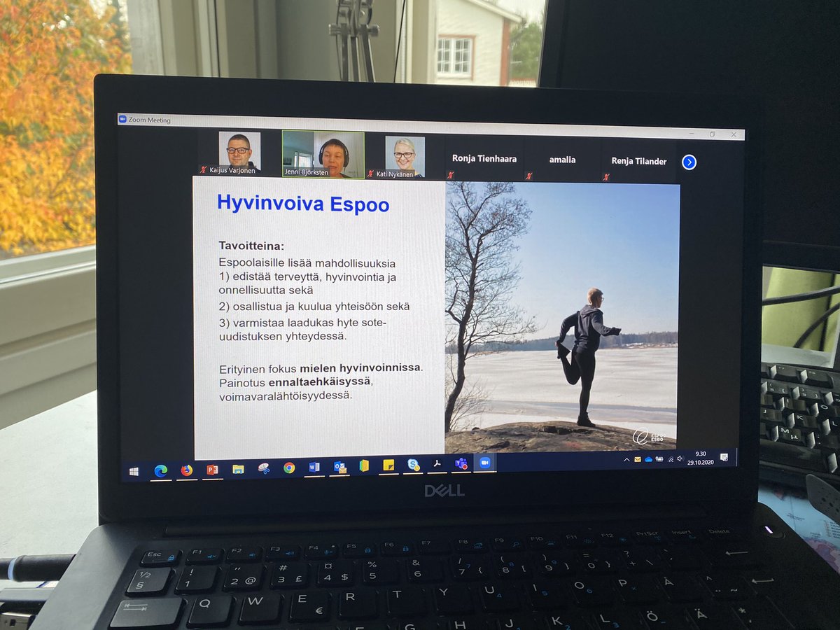This screenshot has height=630, width=840.
Task: Open PowerPoint from taskbar
Action: click(212, 470)
